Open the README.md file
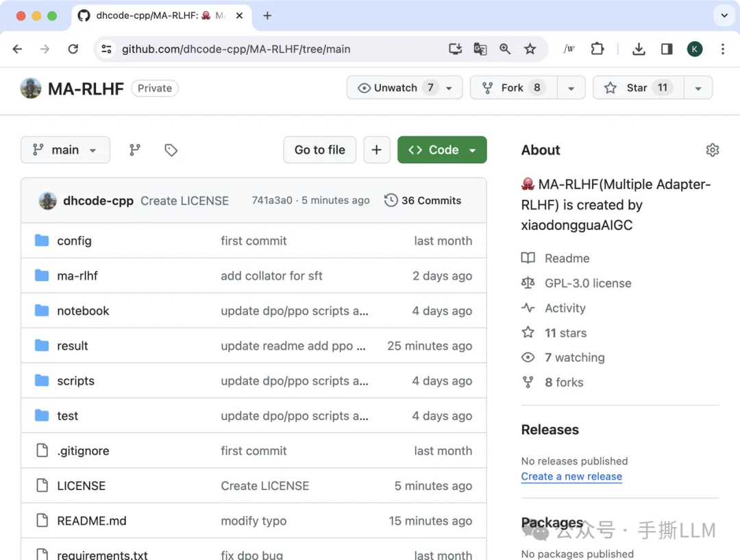 coord(92,521)
